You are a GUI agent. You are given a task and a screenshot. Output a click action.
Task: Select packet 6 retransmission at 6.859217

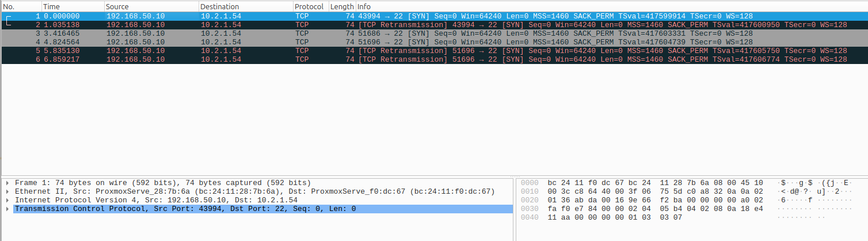click(x=434, y=59)
